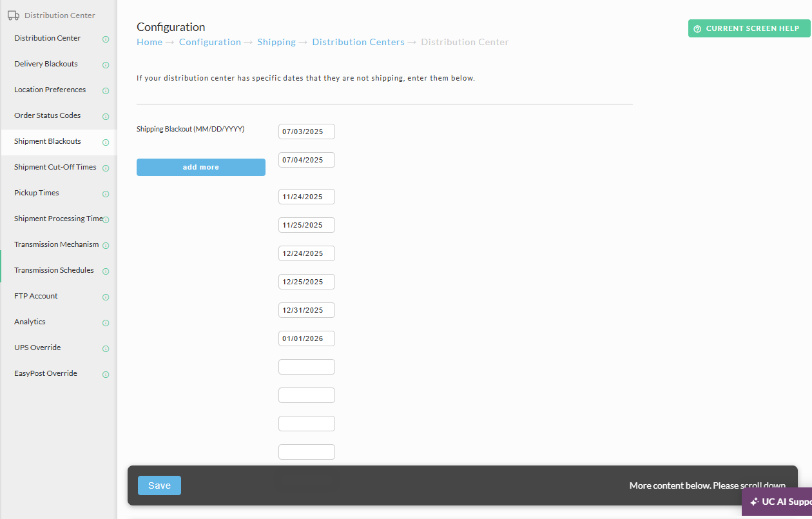Open Shipment Processing Time settings
Viewport: 812px width, 519px height.
coord(59,219)
